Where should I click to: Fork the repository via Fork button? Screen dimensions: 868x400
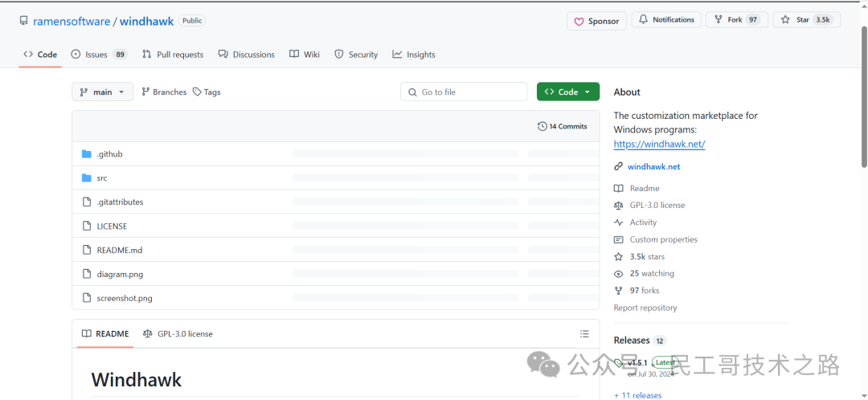tap(736, 20)
